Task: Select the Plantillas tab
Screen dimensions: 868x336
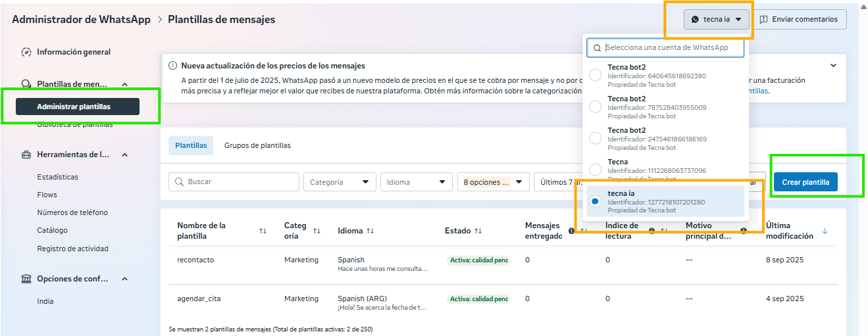Action: 191,145
